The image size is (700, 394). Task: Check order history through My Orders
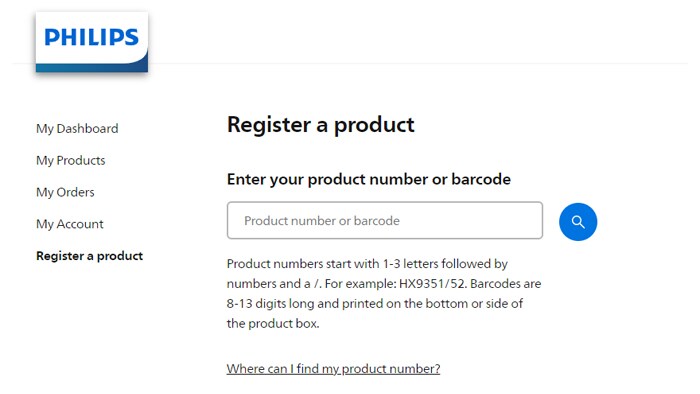pyautogui.click(x=65, y=192)
